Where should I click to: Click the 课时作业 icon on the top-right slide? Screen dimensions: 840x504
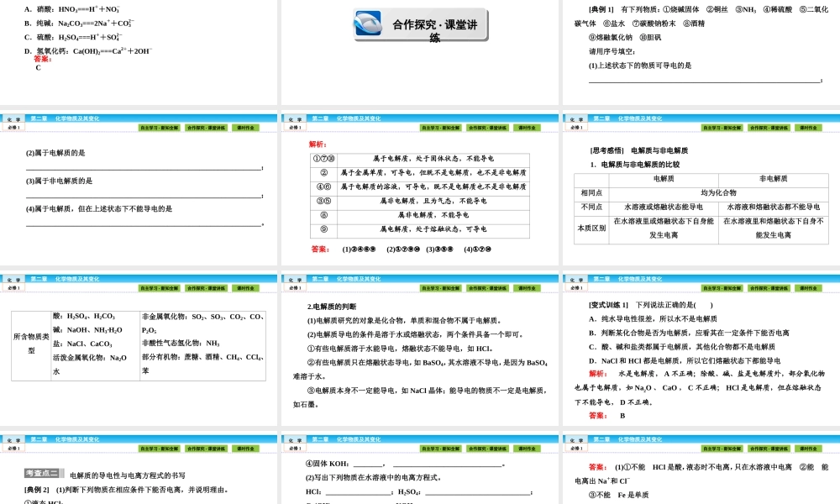[806, 127]
